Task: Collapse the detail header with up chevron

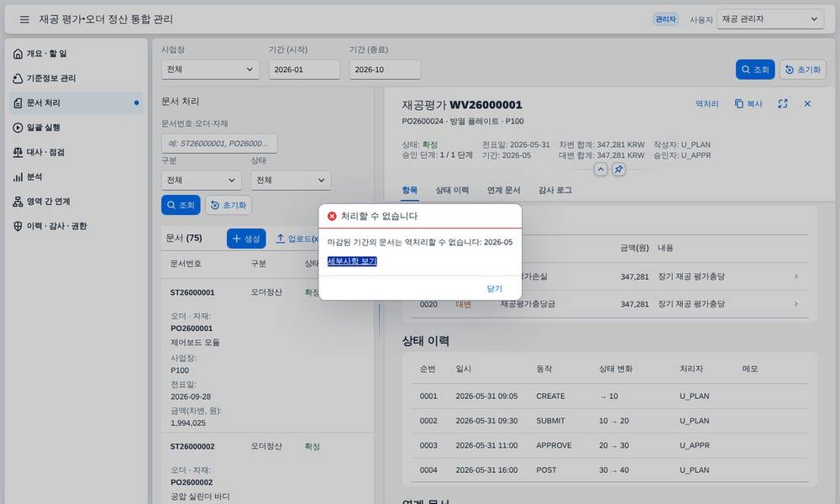Action: point(601,170)
